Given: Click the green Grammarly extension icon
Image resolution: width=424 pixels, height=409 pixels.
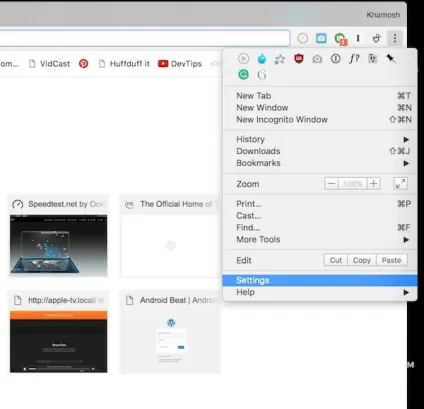Looking at the screenshot, I should click(x=243, y=74).
